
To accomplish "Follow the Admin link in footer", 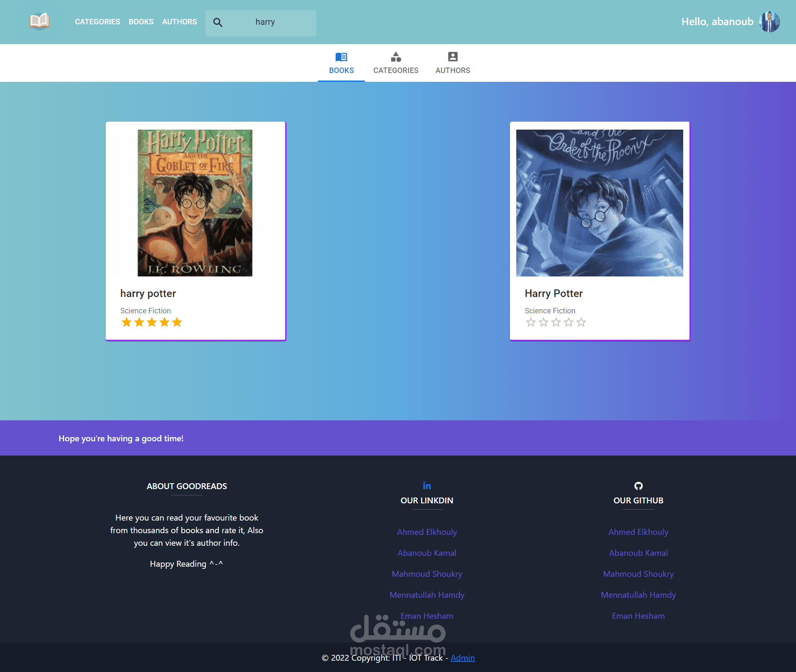I will [x=463, y=658].
